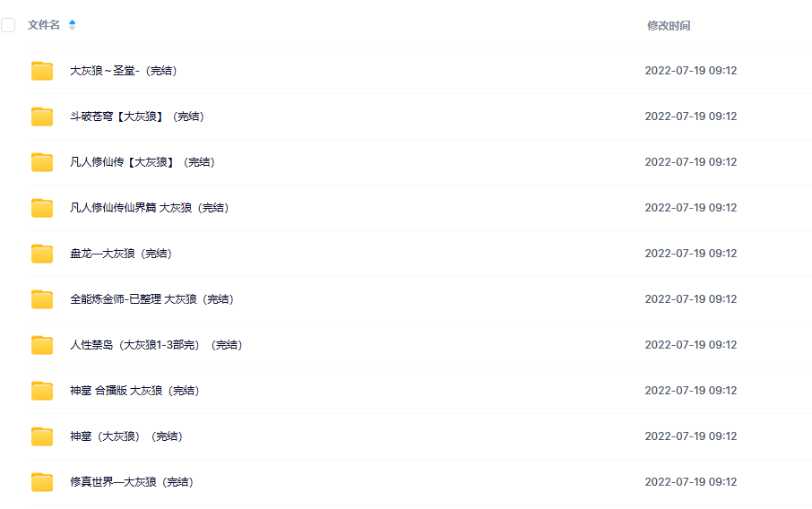Open 全能炼金师-已整理 大灰狼（完结） folder name

pyautogui.click(x=151, y=299)
